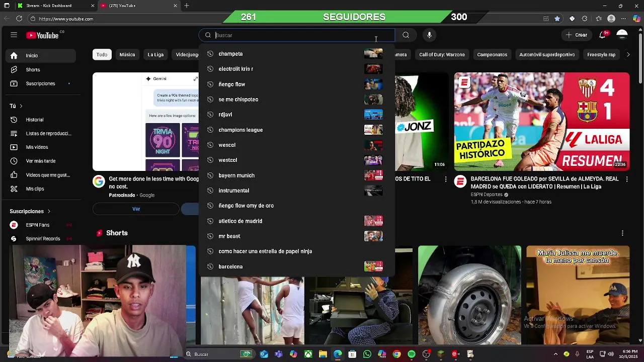Open browser extensions puzzle icon
This screenshot has width=644, height=362.
pyautogui.click(x=585, y=19)
